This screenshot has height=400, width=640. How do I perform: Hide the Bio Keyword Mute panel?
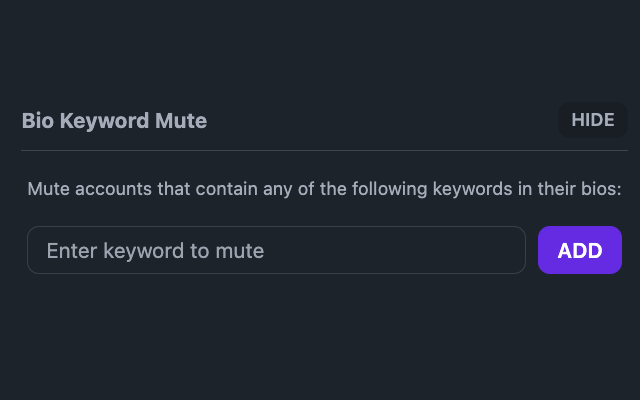click(x=593, y=120)
